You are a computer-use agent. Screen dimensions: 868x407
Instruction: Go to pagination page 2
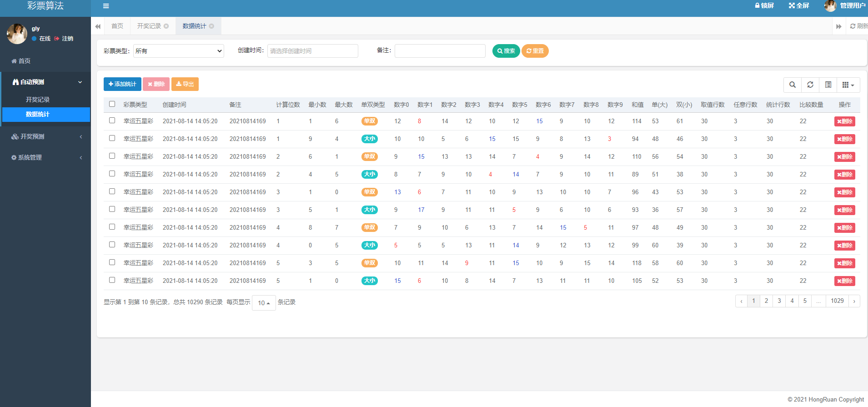[766, 301]
